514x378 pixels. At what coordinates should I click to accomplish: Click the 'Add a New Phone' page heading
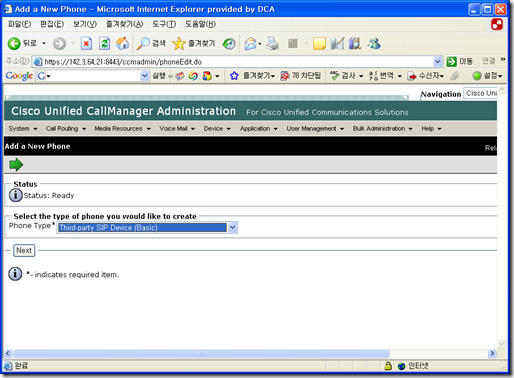[37, 146]
